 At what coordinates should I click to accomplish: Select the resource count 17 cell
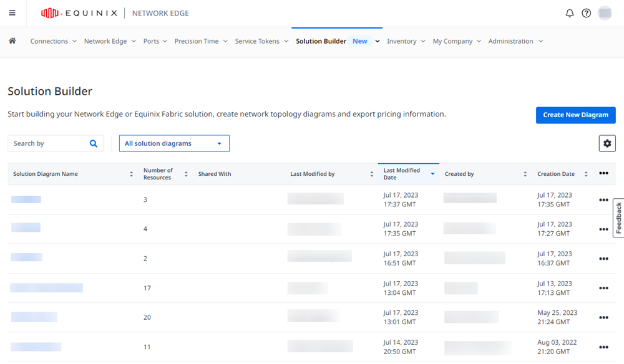pos(147,288)
